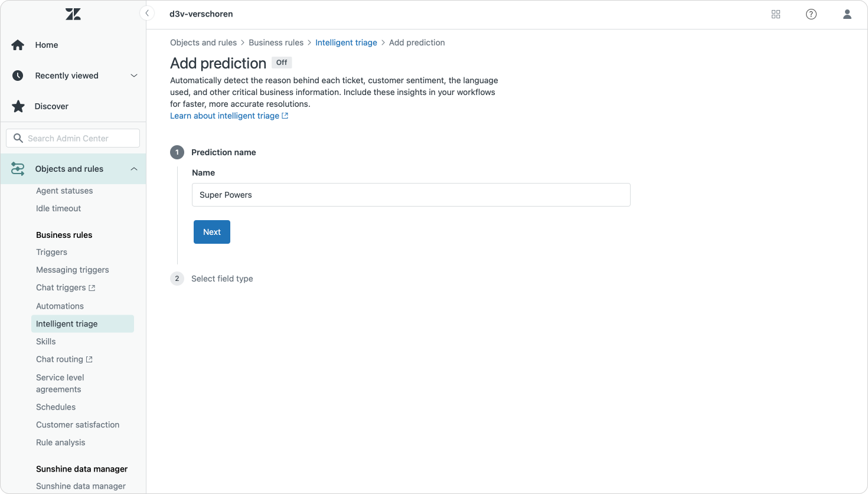Open Chat triggers external link
The image size is (868, 494).
66,287
